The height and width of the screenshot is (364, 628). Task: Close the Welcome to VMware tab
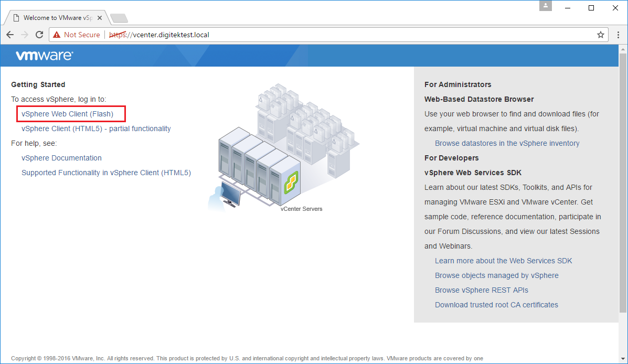coord(100,18)
